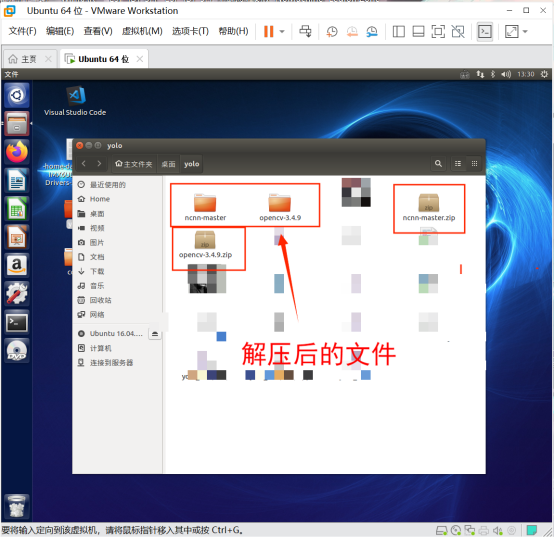Revert to previous VM snapshot
Screen dimensions: 554x538
(x=352, y=31)
